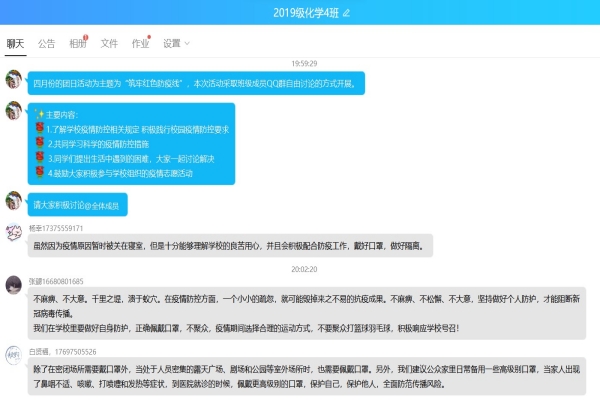Screen dimensions: 600x400
Task: Click 白思涵's profile avatar
Action: (14, 356)
